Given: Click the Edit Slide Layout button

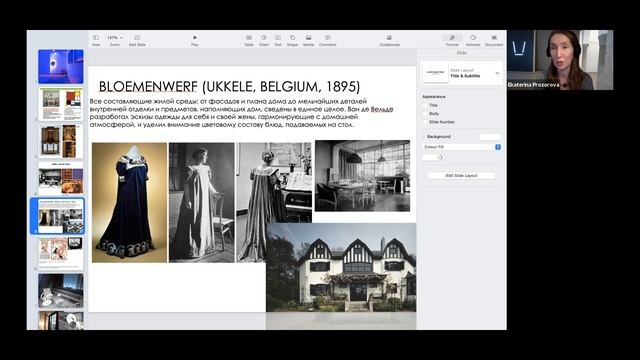Looking at the screenshot, I should click(461, 176).
